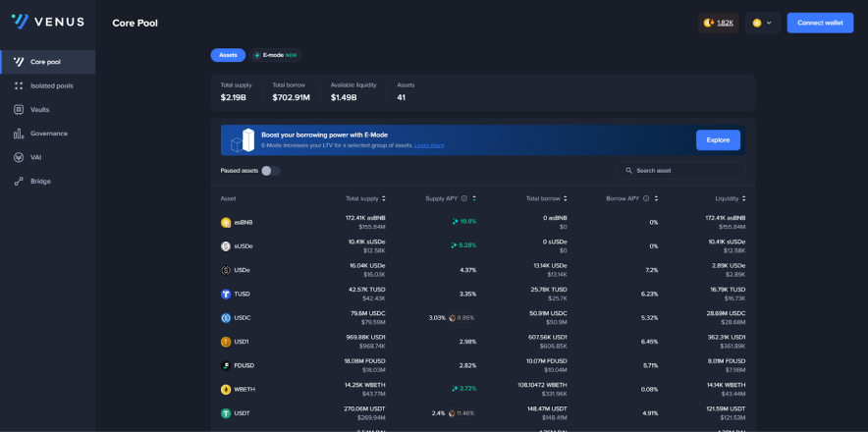The image size is (868, 432).
Task: Click the USDT token icon
Action: click(x=226, y=413)
